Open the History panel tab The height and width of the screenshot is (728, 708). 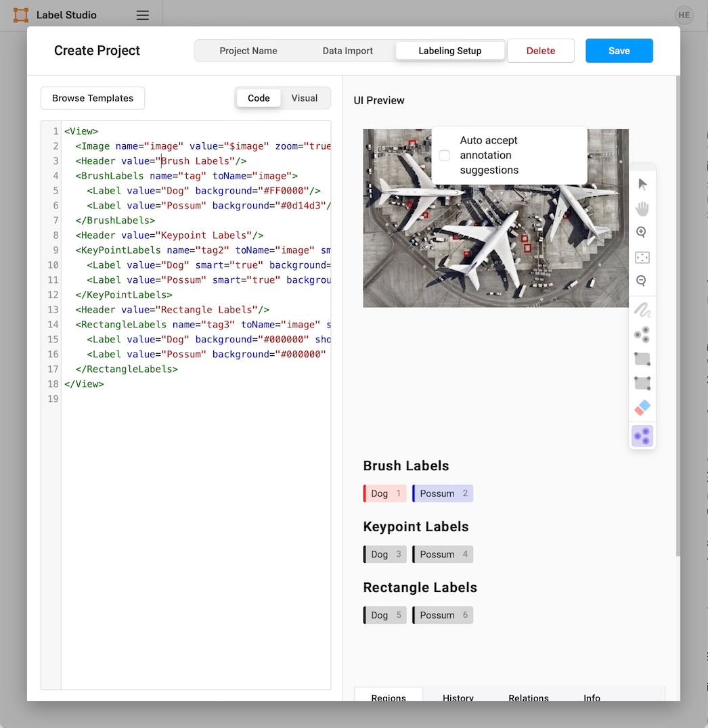tap(458, 696)
